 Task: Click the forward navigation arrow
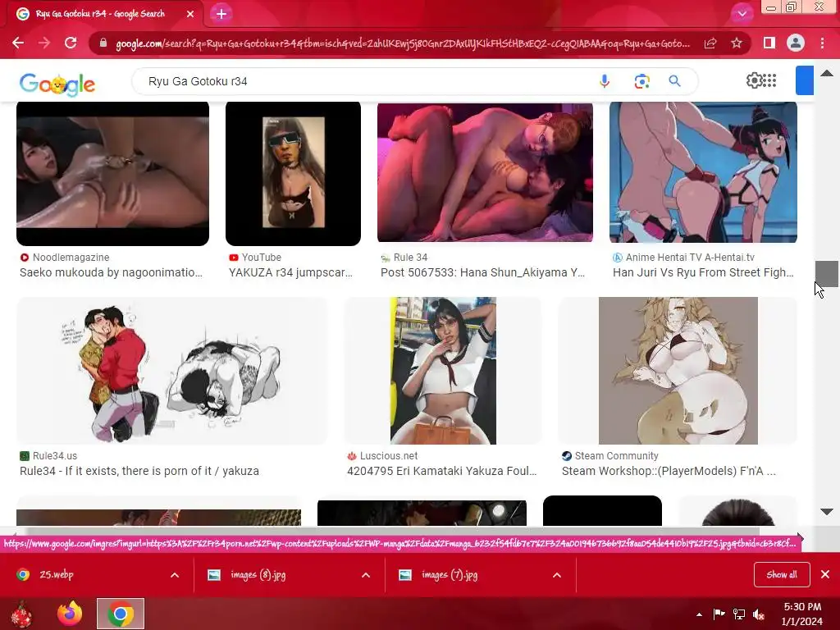[x=44, y=43]
